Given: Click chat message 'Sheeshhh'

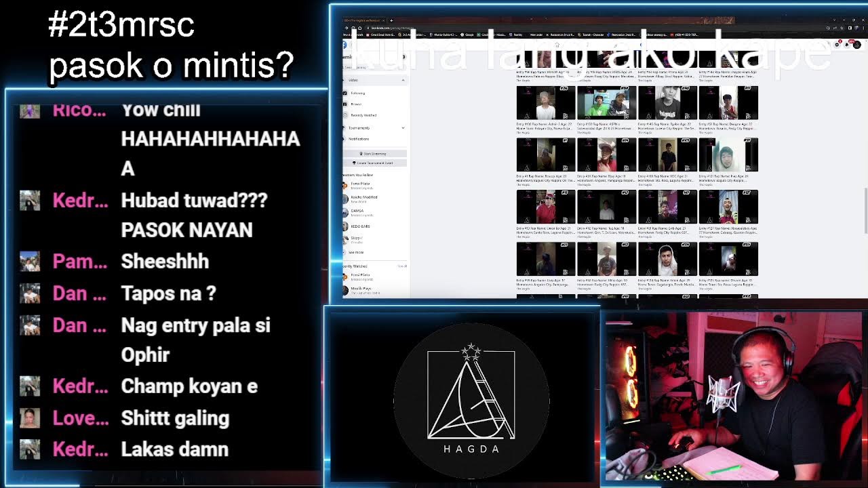Looking at the screenshot, I should 165,262.
